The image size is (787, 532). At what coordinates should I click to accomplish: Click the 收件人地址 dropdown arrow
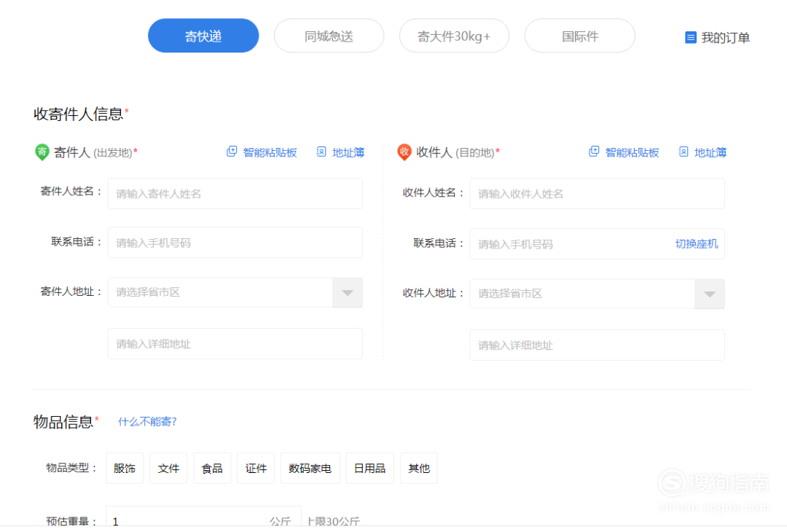tap(710, 294)
